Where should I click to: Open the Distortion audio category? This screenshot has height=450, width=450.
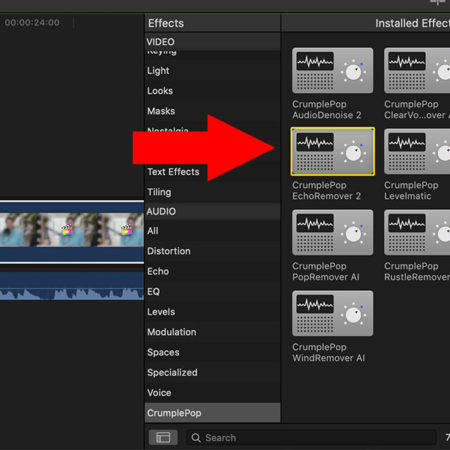click(212, 251)
